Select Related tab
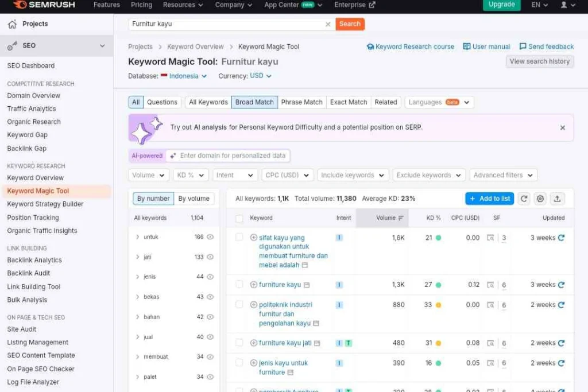 pyautogui.click(x=385, y=102)
